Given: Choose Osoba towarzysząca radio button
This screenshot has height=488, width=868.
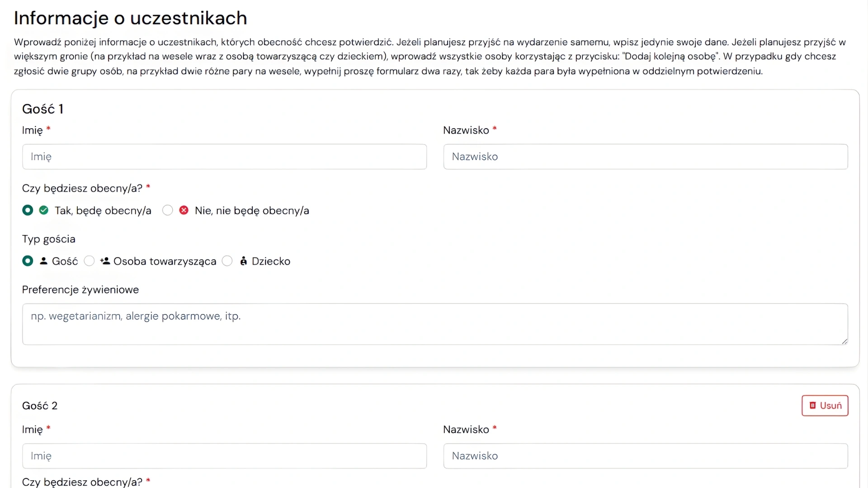Looking at the screenshot, I should (90, 261).
